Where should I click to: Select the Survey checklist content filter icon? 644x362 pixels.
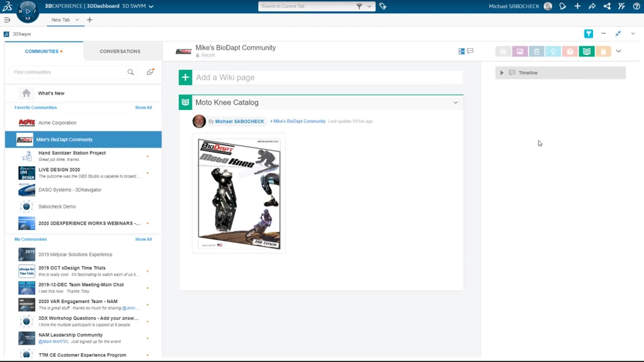coord(537,52)
